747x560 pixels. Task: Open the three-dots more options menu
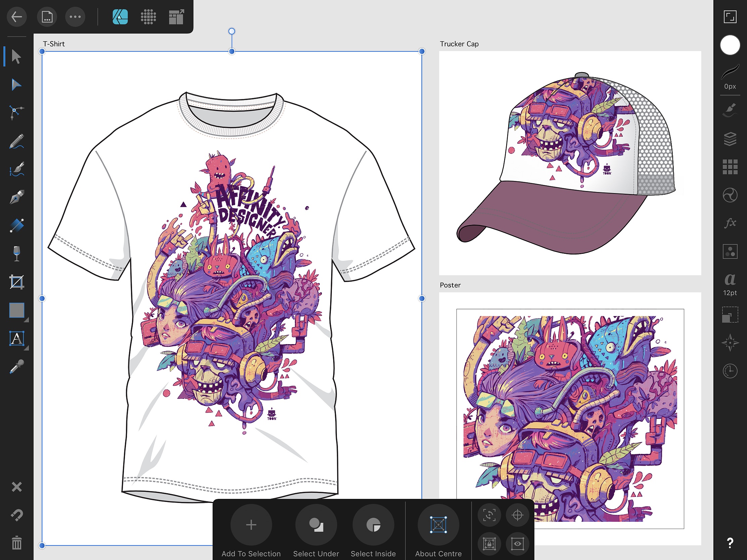pyautogui.click(x=75, y=16)
